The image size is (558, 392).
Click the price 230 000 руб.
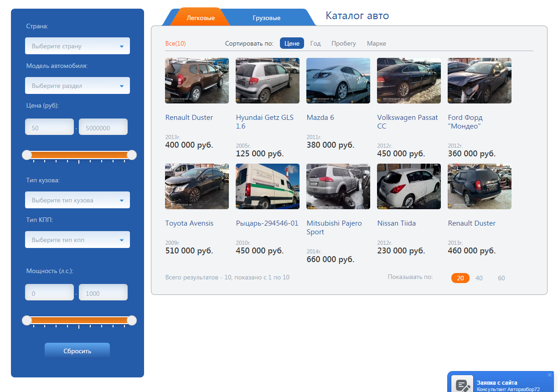coord(401,250)
